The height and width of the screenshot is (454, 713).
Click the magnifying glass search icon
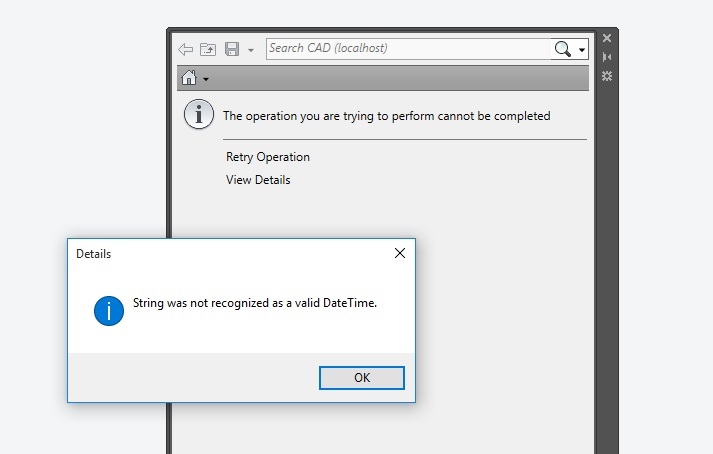(563, 49)
